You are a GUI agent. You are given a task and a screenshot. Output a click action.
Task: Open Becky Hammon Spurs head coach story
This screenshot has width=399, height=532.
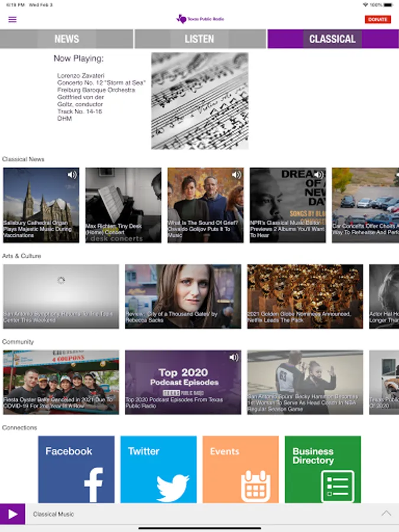[305, 382]
